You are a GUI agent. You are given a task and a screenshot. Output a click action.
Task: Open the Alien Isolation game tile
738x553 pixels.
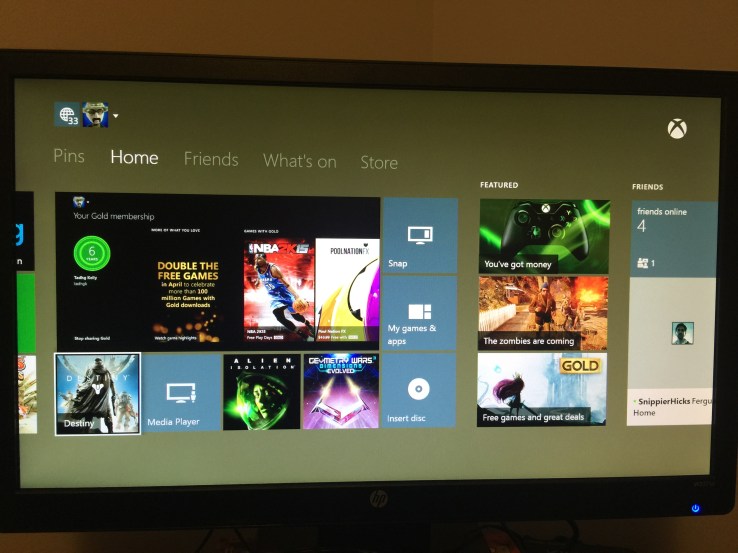262,392
